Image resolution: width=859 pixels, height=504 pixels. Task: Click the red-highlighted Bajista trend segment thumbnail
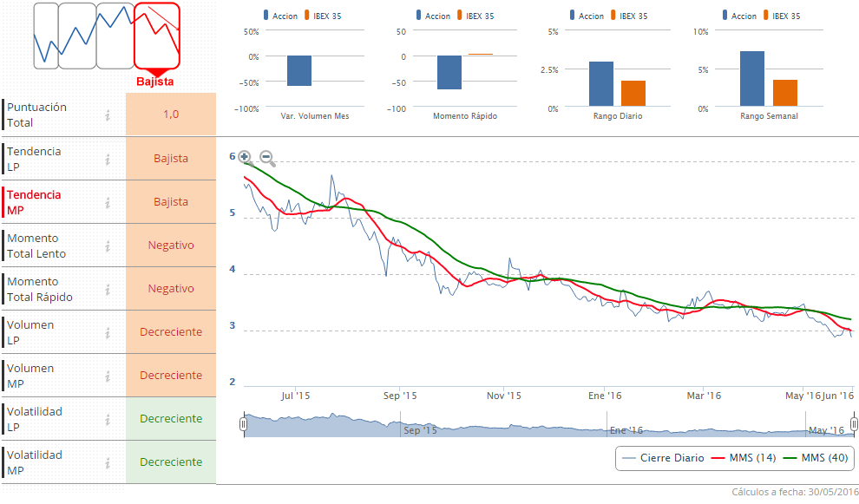tap(157, 36)
